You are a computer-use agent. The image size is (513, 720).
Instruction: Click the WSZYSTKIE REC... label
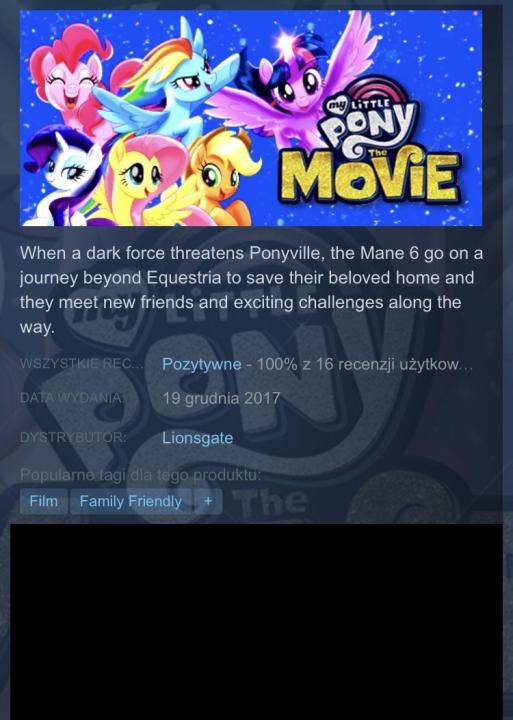point(82,364)
